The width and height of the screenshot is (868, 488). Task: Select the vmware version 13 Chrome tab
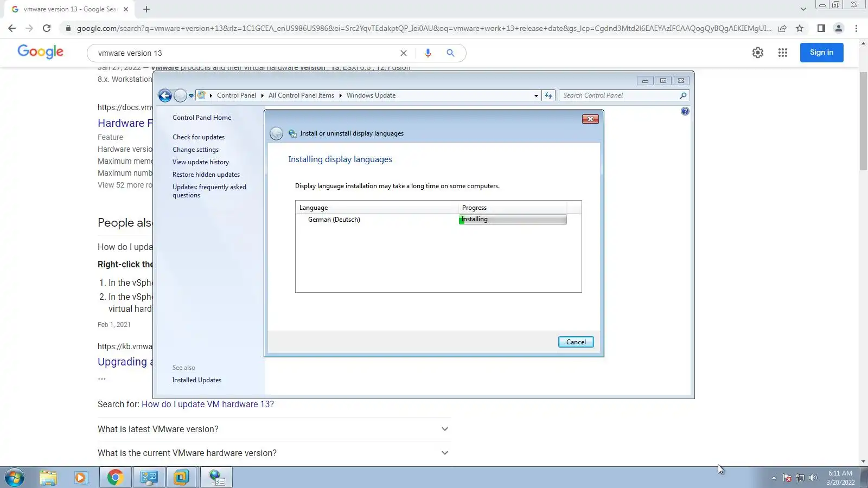click(70, 9)
